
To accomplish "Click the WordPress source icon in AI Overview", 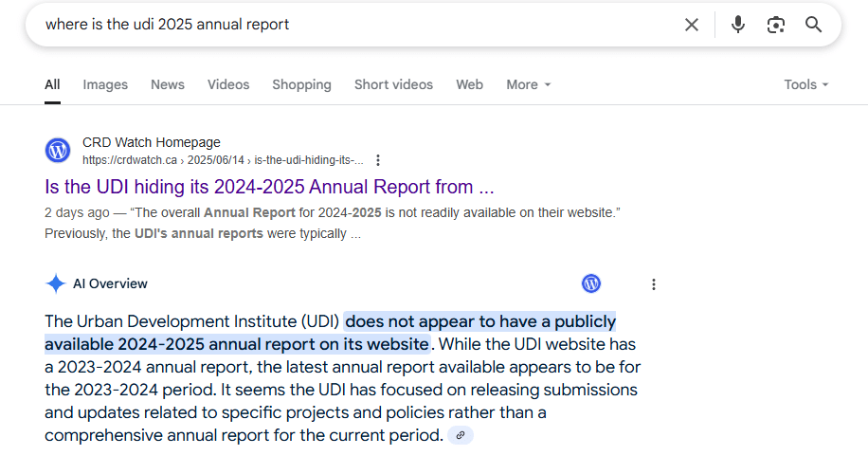I will [x=591, y=283].
